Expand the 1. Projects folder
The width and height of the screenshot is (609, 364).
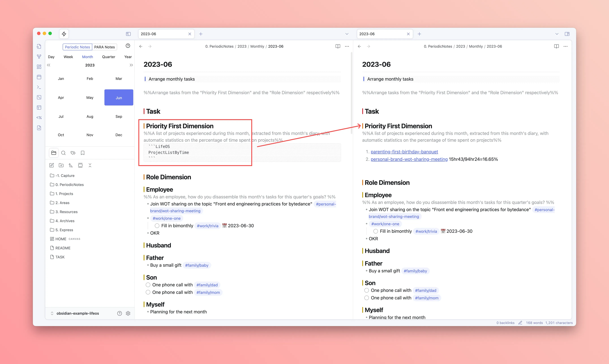pyautogui.click(x=64, y=194)
